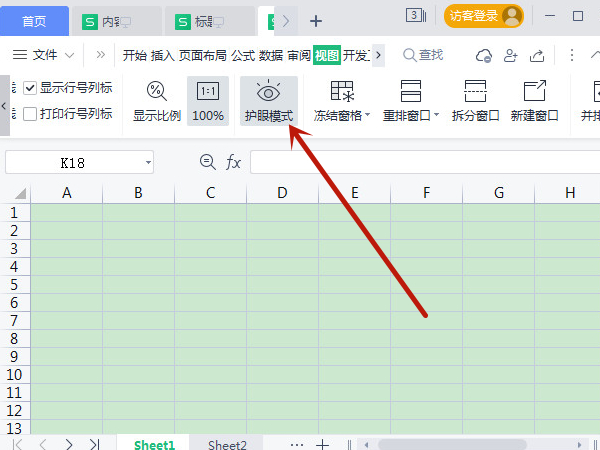Open the name box dropdown arrow
600x450 pixels.
pyautogui.click(x=148, y=162)
